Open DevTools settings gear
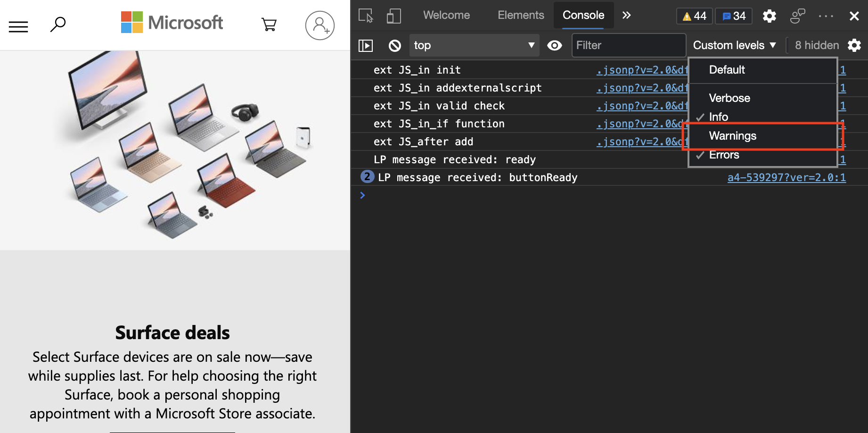868x433 pixels. [769, 16]
